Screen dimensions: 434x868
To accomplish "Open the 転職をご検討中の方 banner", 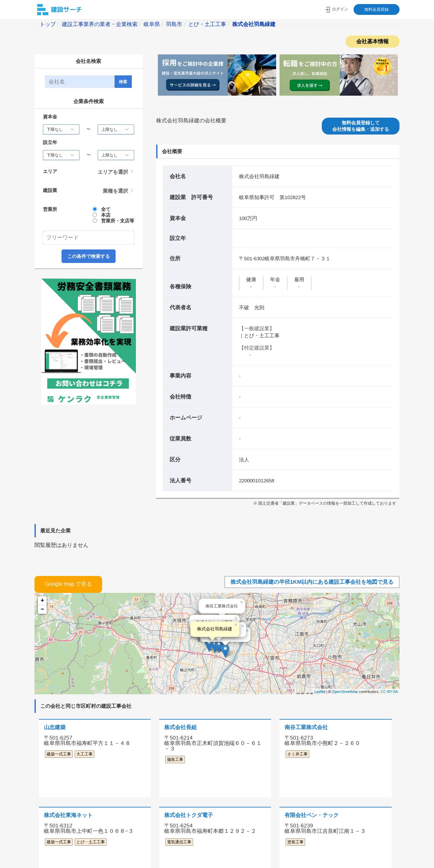I will (x=338, y=75).
